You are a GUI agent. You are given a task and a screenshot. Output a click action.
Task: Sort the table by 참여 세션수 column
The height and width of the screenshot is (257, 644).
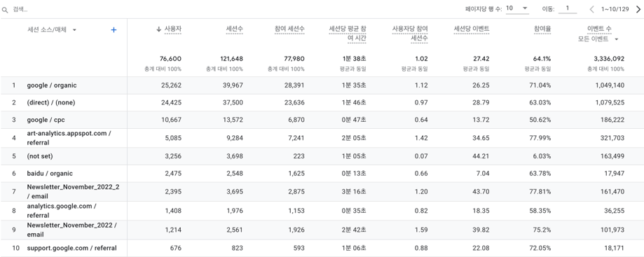click(x=289, y=29)
